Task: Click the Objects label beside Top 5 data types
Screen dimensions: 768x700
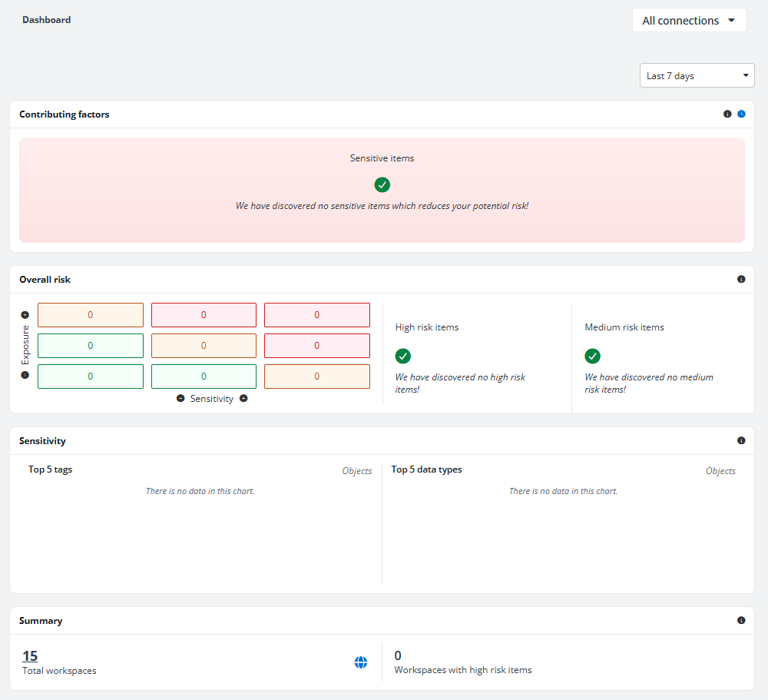Action: (x=720, y=470)
